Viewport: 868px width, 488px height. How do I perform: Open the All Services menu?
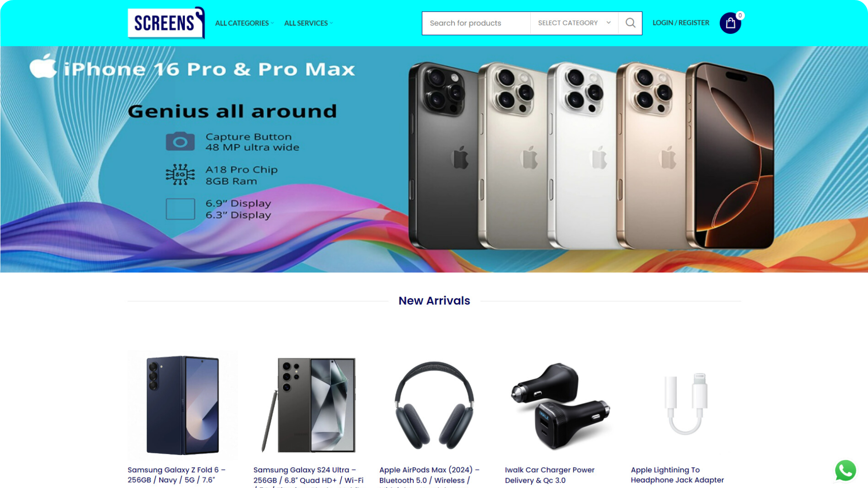pos(308,23)
